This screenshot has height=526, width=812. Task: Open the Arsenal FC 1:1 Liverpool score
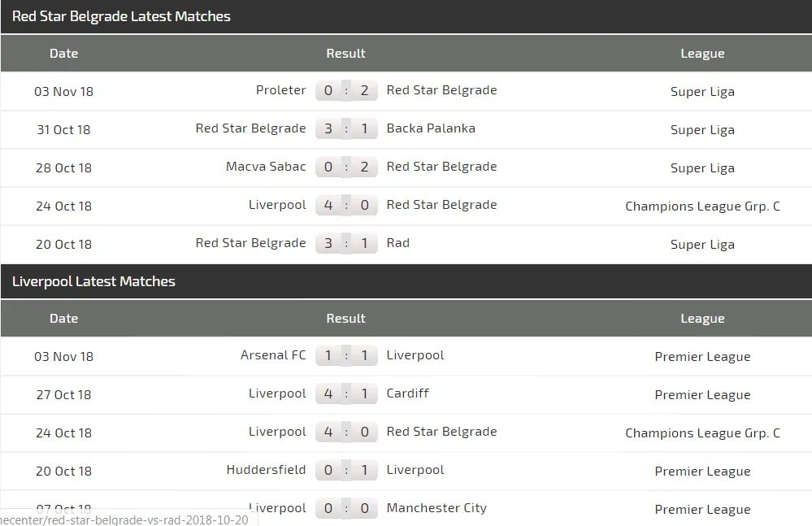click(x=346, y=355)
